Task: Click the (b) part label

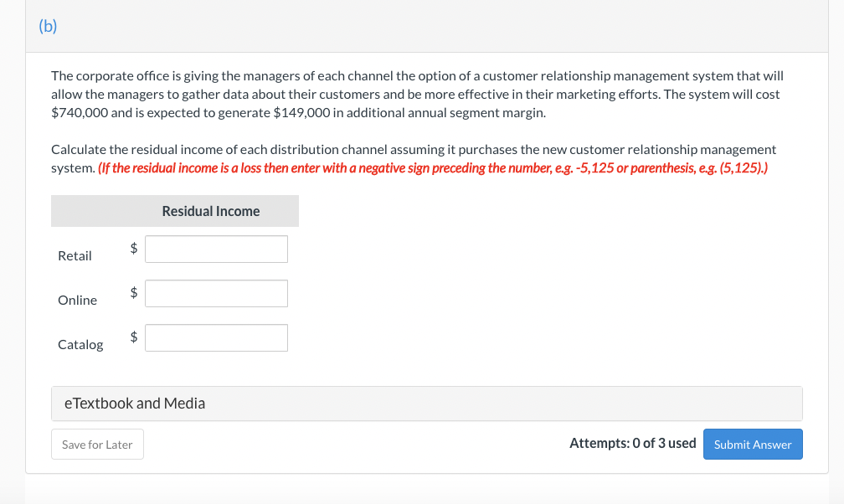Action: point(48,25)
